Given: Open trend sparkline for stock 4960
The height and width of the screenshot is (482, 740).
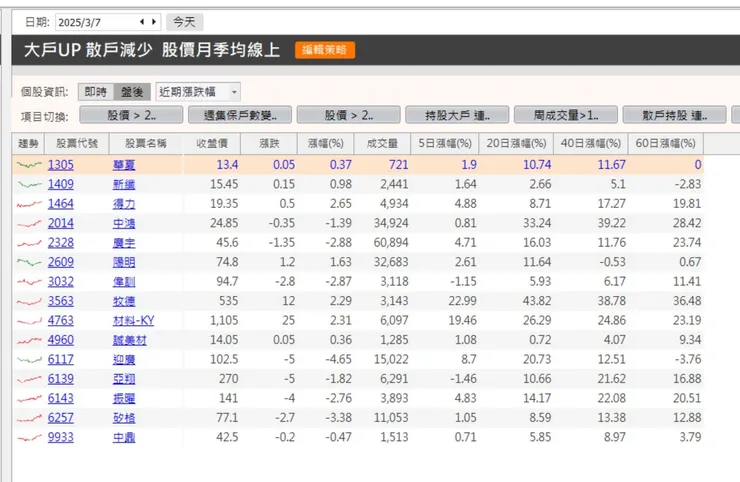Looking at the screenshot, I should 29,340.
